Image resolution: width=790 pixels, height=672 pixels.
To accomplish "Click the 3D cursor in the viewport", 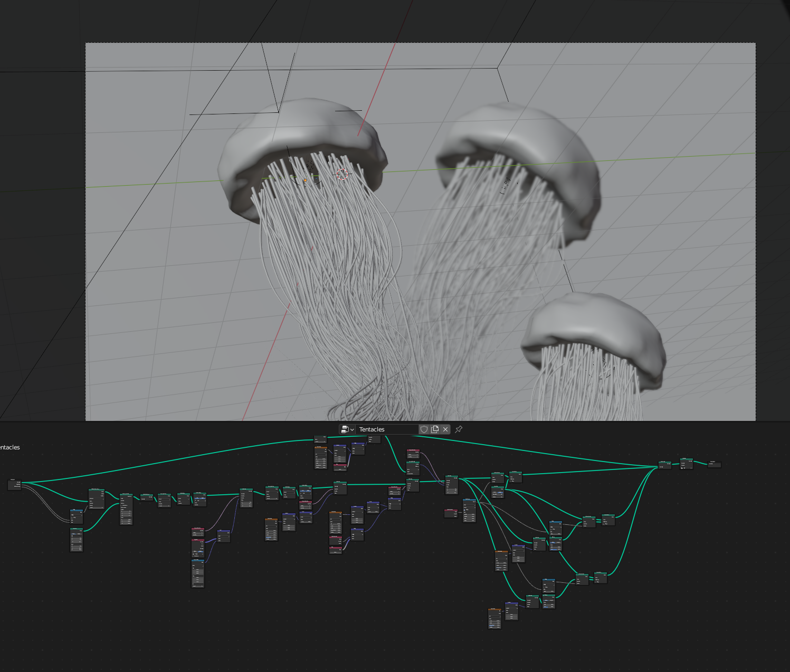I will pos(342,175).
